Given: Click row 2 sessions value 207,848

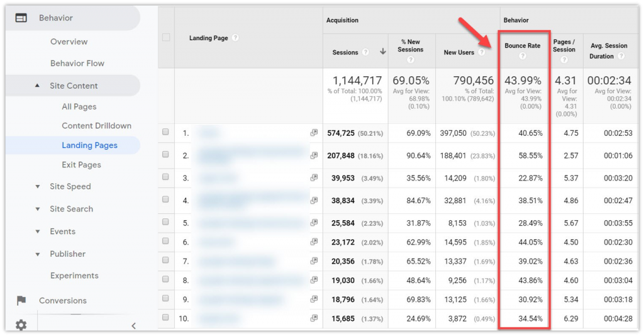Looking at the screenshot, I should click(340, 155).
